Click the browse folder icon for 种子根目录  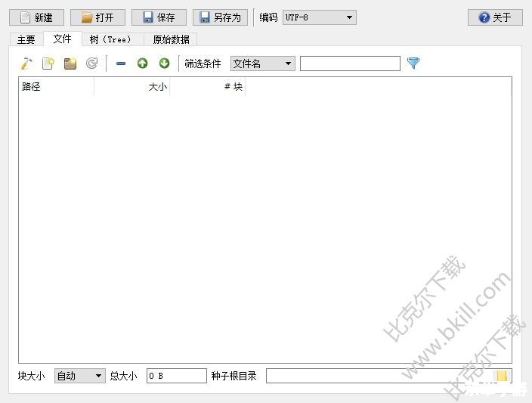coord(502,376)
